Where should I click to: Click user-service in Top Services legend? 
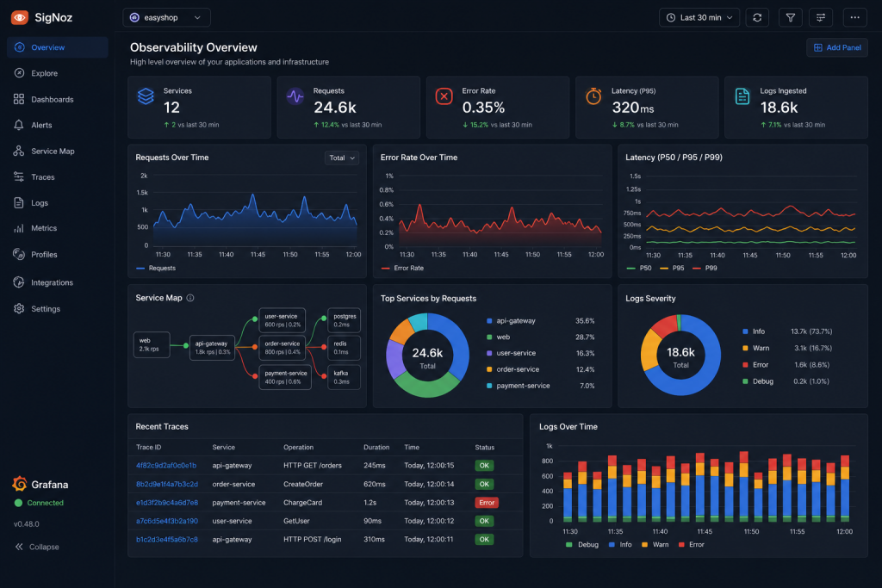516,353
